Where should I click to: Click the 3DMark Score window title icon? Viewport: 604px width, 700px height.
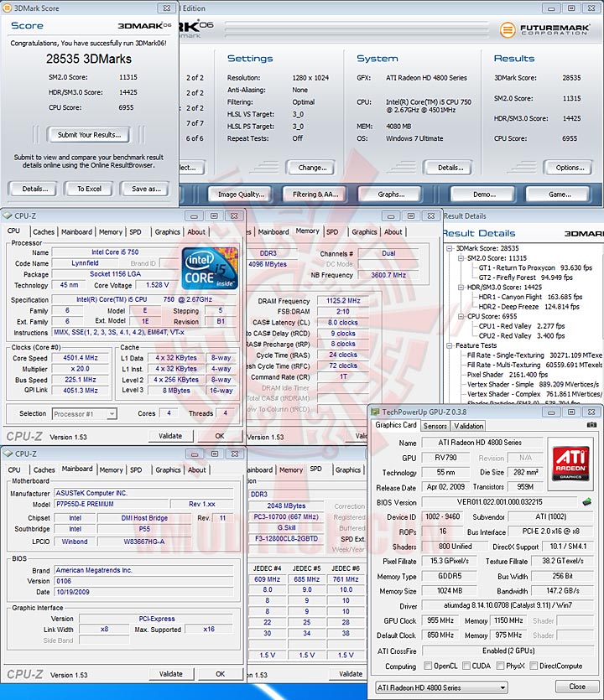8,8
